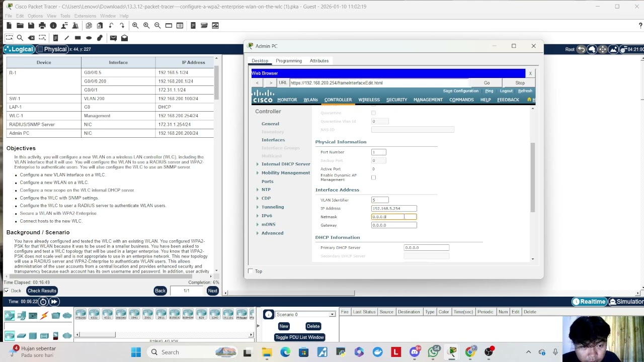The width and height of the screenshot is (644, 362).
Task: Choose the Draw Rectangle tool
Action: click(x=77, y=38)
